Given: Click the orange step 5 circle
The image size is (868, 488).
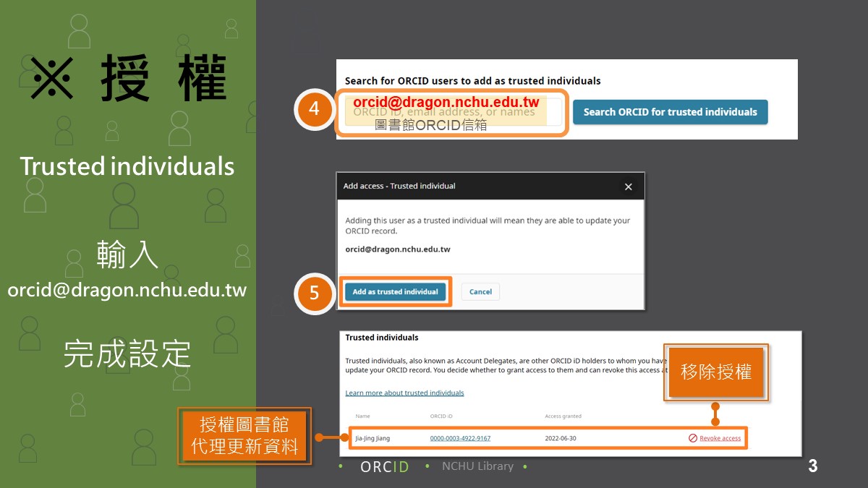Looking at the screenshot, I should [314, 293].
